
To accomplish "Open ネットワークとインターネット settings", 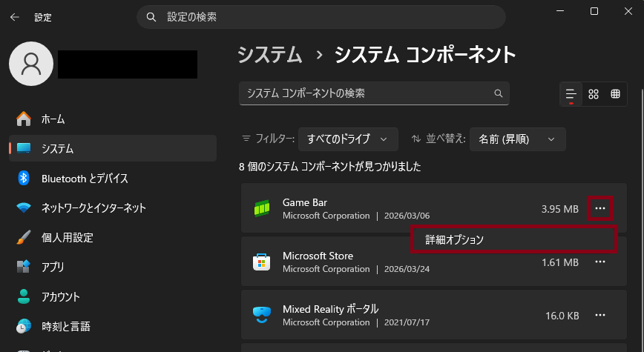I will [x=93, y=207].
